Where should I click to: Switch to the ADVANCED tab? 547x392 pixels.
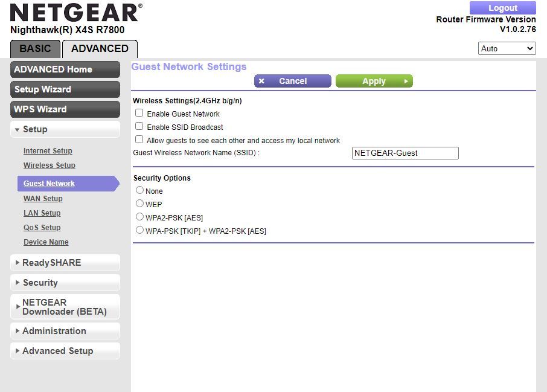(100, 49)
